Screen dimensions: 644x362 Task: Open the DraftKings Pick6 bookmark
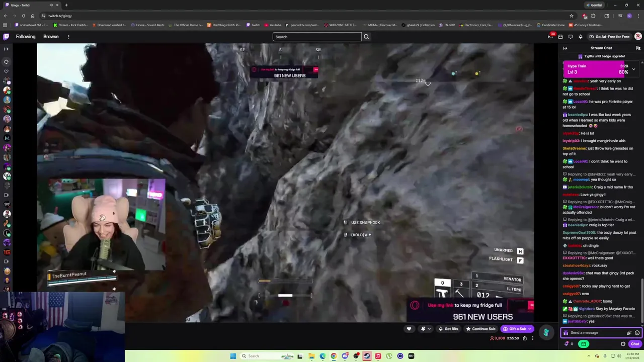(224, 25)
